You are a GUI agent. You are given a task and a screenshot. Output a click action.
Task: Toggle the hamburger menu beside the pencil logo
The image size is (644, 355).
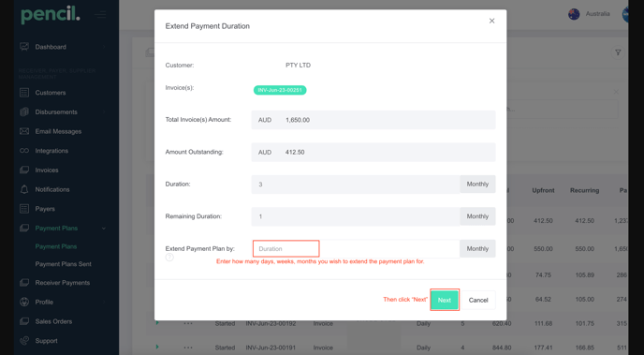pos(101,15)
